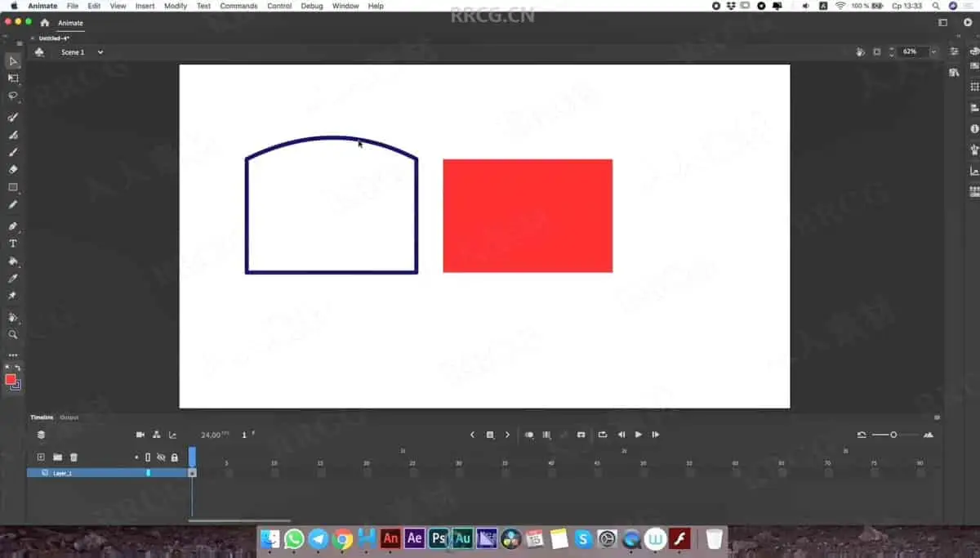Click the red fill color swatch
This screenshot has height=558, width=980.
pos(11,379)
